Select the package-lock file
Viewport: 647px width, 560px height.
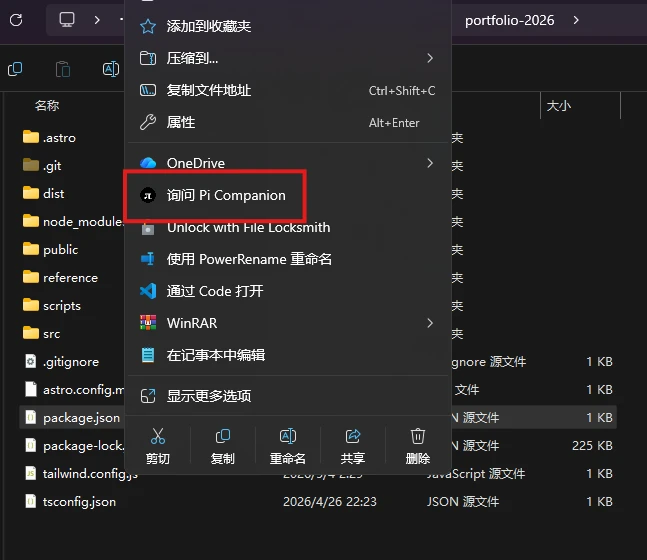pyautogui.click(x=74, y=446)
